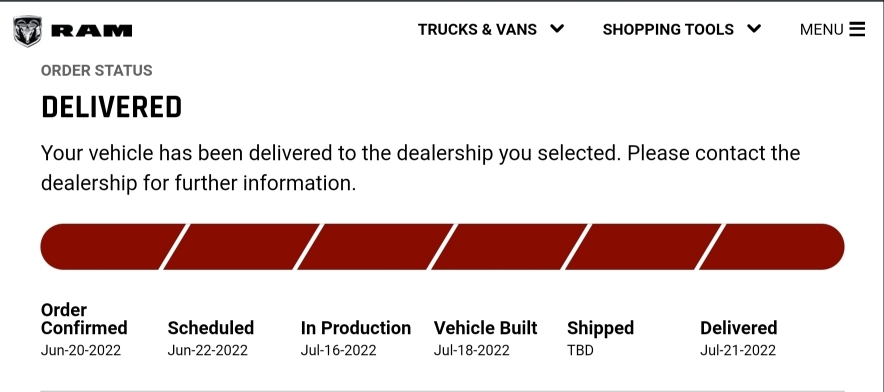Expand the Trucks & Vans chevron

557,29
